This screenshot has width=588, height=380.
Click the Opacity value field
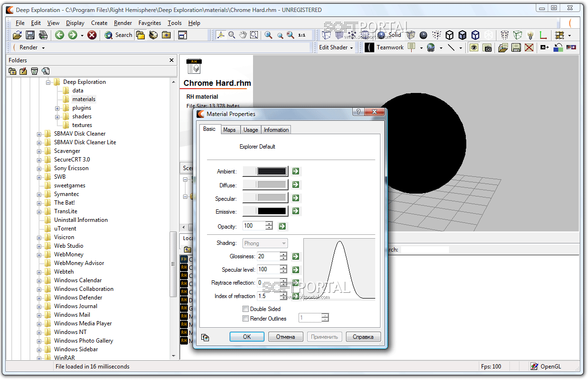point(254,226)
